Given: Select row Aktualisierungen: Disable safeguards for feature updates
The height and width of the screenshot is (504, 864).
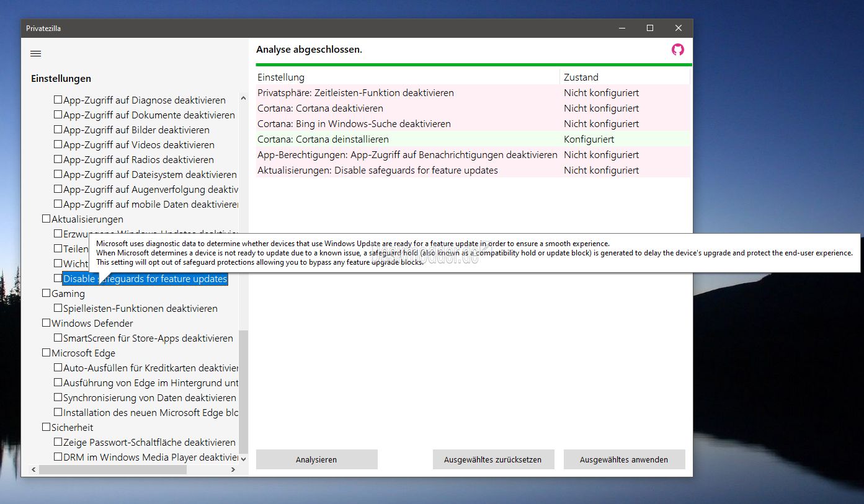Looking at the screenshot, I should pos(473,170).
